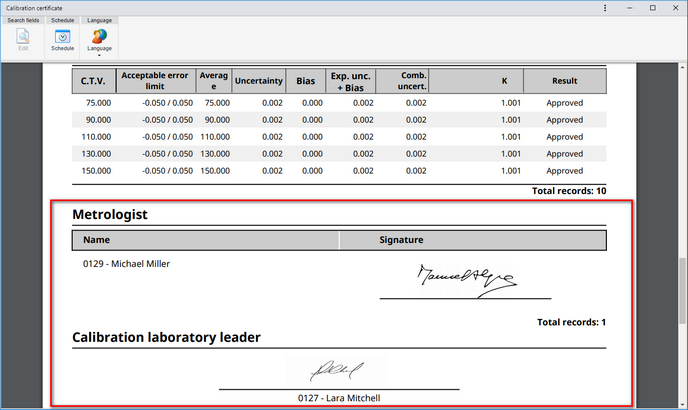
Task: Click the Result column header
Action: click(x=565, y=81)
